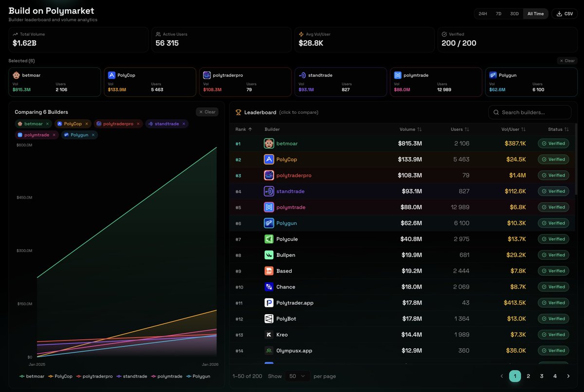
Task: Switch time range to 7D
Action: (498, 14)
